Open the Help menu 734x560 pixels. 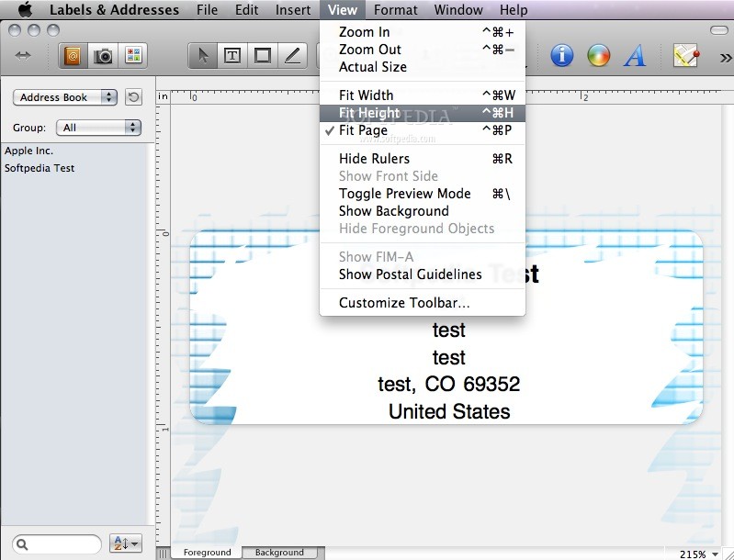pos(514,9)
